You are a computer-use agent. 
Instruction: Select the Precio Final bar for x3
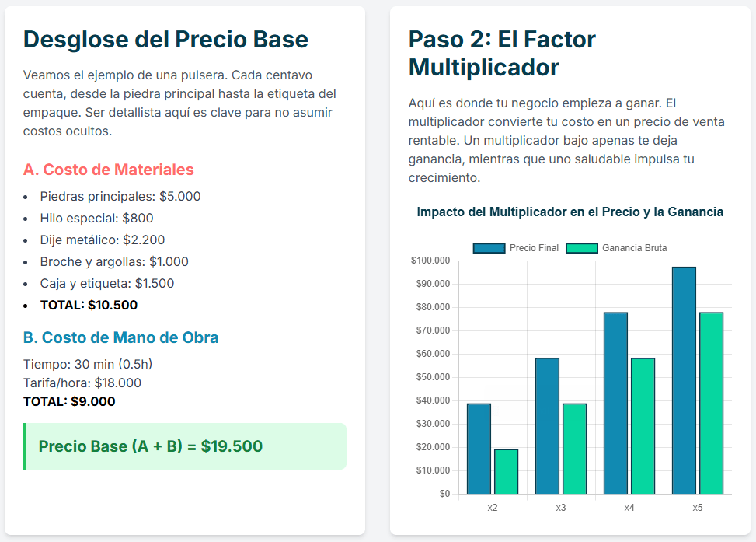pos(547,425)
